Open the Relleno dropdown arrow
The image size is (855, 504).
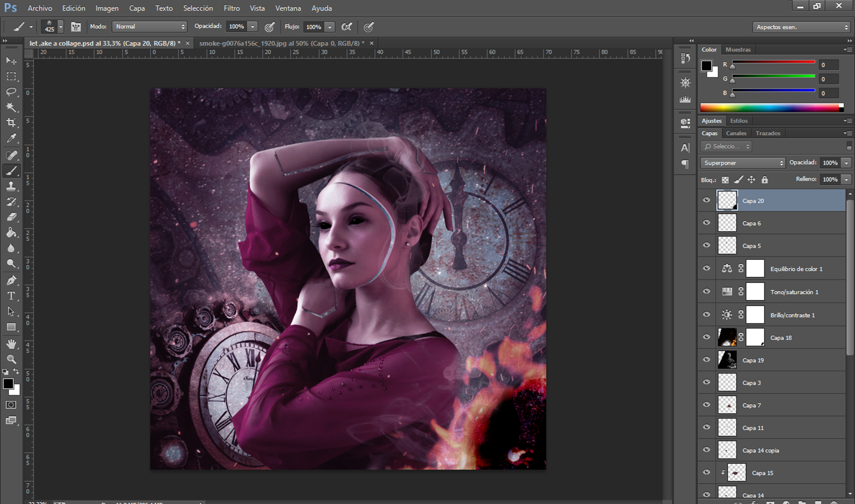point(846,179)
